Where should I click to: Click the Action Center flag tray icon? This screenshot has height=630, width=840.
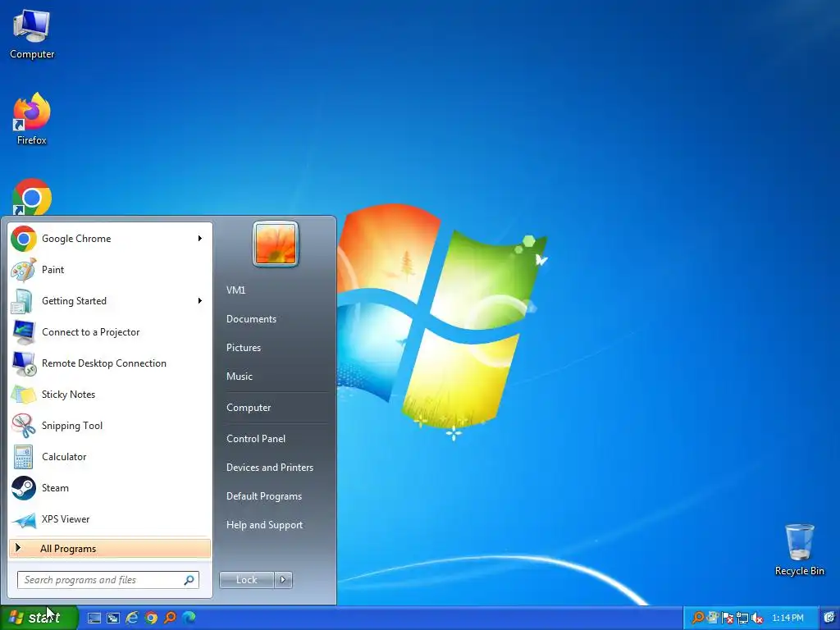click(x=728, y=619)
